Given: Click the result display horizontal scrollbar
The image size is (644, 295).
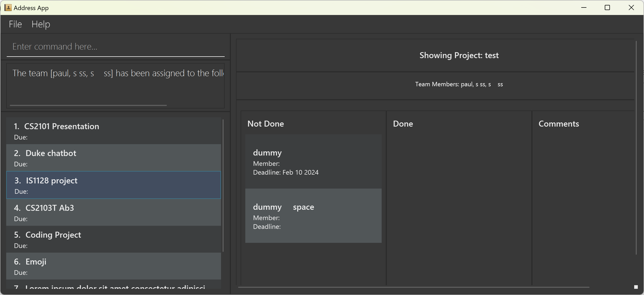Looking at the screenshot, I should pyautogui.click(x=88, y=105).
